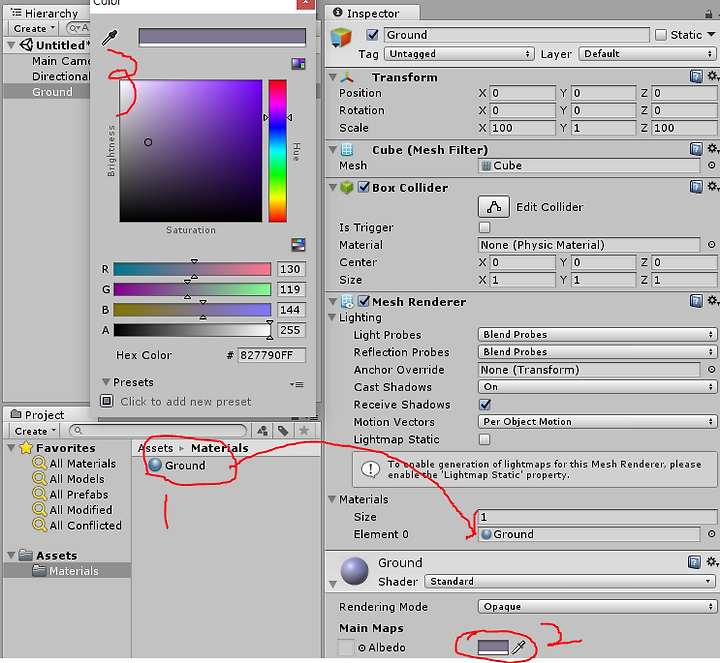Select Ground object in Hierarchy

click(x=52, y=92)
